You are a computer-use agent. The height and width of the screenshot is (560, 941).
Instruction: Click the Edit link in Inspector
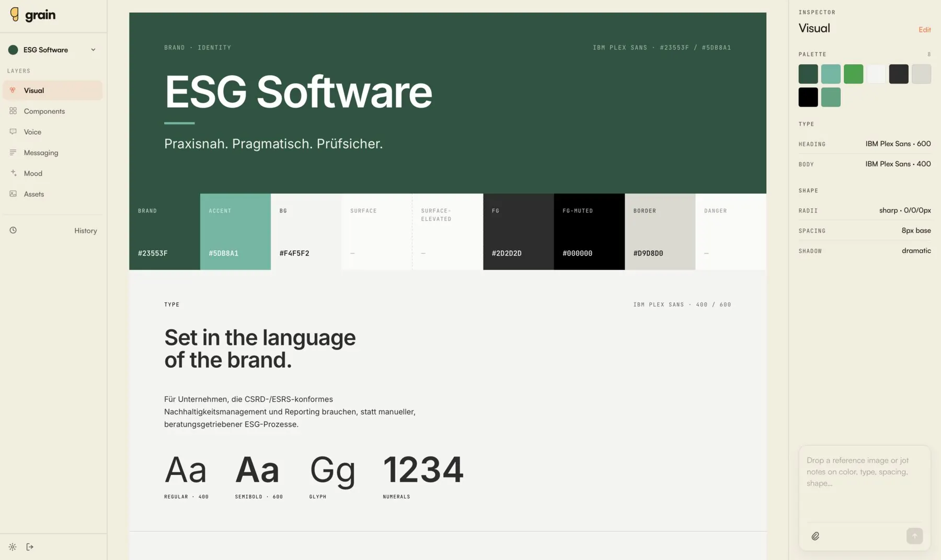(x=924, y=30)
